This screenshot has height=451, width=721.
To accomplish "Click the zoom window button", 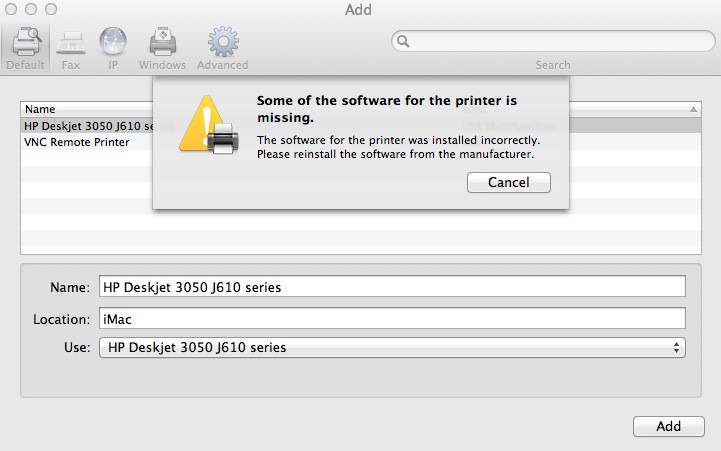I will pyautogui.click(x=51, y=9).
